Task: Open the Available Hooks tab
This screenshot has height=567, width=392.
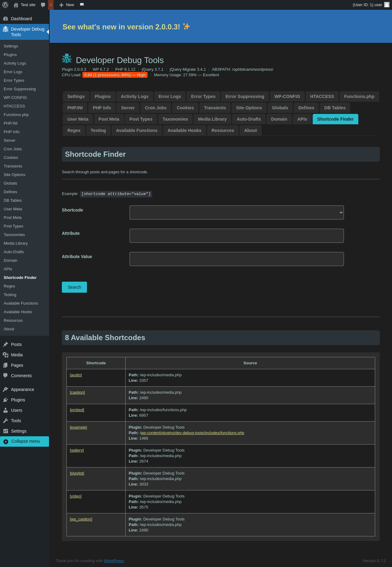Action: [x=184, y=130]
